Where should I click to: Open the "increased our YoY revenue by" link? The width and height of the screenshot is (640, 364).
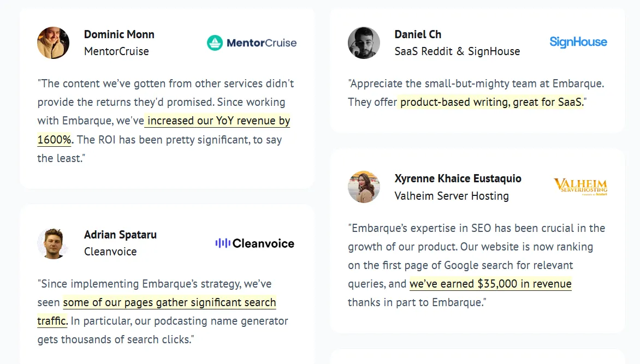(x=217, y=121)
